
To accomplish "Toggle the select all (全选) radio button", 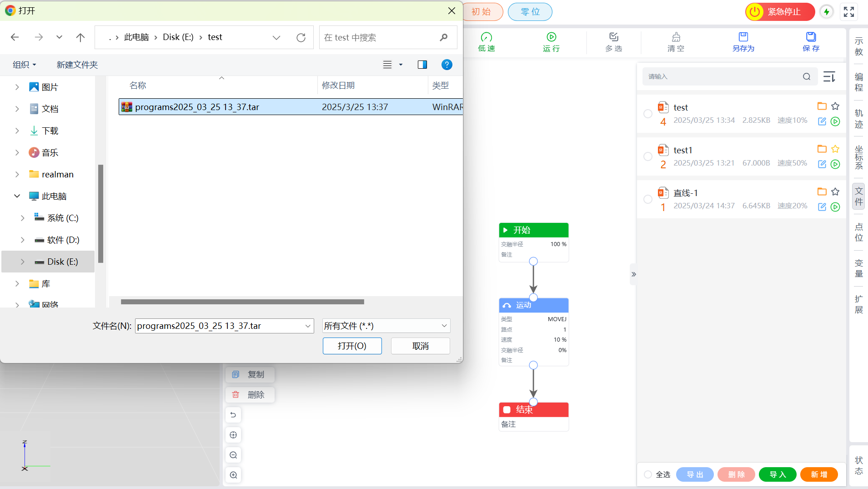I will [648, 474].
